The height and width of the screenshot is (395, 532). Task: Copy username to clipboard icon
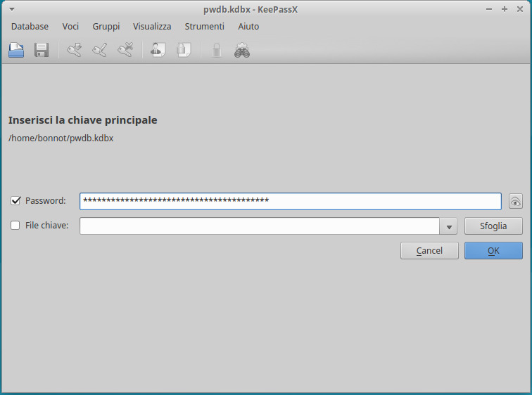[x=158, y=50]
